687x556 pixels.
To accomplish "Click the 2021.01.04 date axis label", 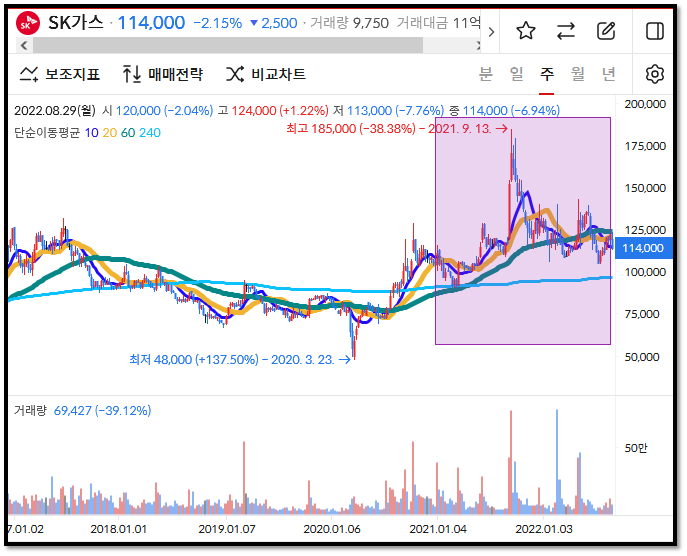I will pyautogui.click(x=438, y=529).
